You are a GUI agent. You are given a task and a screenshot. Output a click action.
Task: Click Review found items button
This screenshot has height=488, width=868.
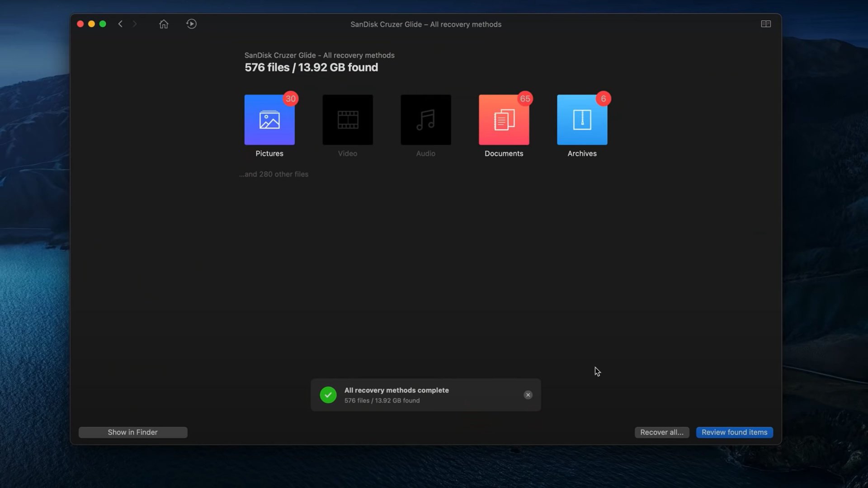(734, 432)
